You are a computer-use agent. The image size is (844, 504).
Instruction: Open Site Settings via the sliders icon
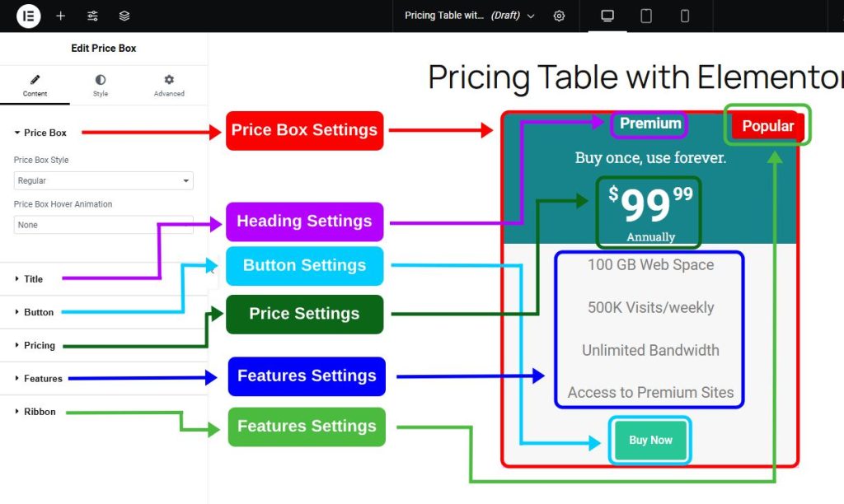click(92, 16)
